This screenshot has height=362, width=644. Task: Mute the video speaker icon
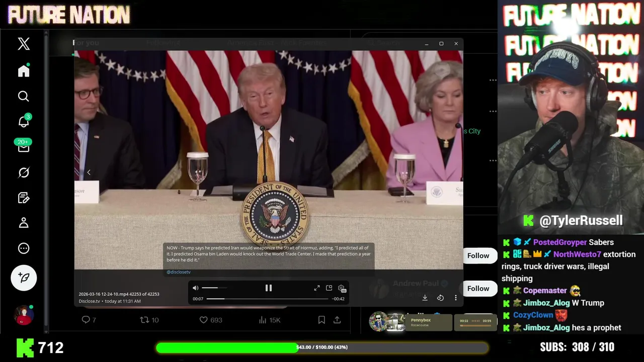click(x=196, y=288)
